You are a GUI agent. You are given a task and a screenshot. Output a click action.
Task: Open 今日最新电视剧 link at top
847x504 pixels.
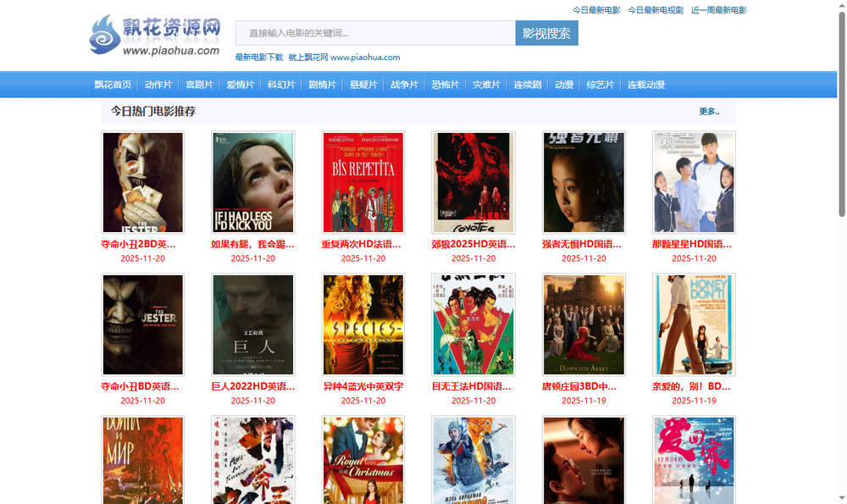(x=656, y=10)
